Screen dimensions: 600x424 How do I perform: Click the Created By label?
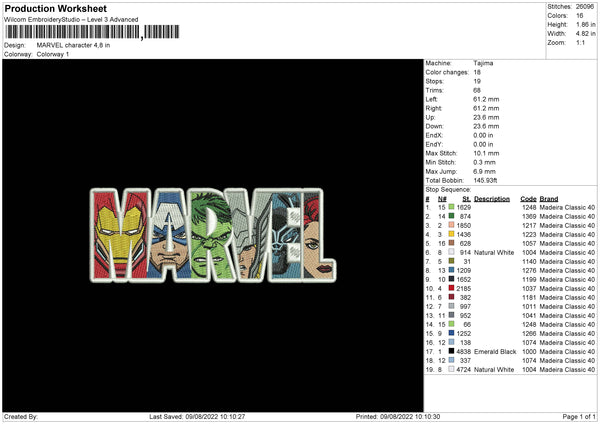21,416
